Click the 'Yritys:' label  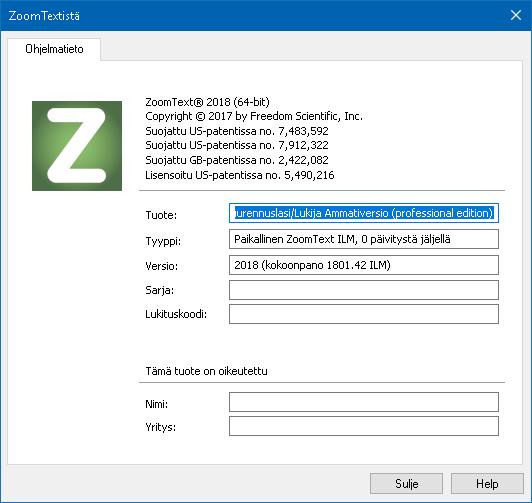pyautogui.click(x=160, y=427)
